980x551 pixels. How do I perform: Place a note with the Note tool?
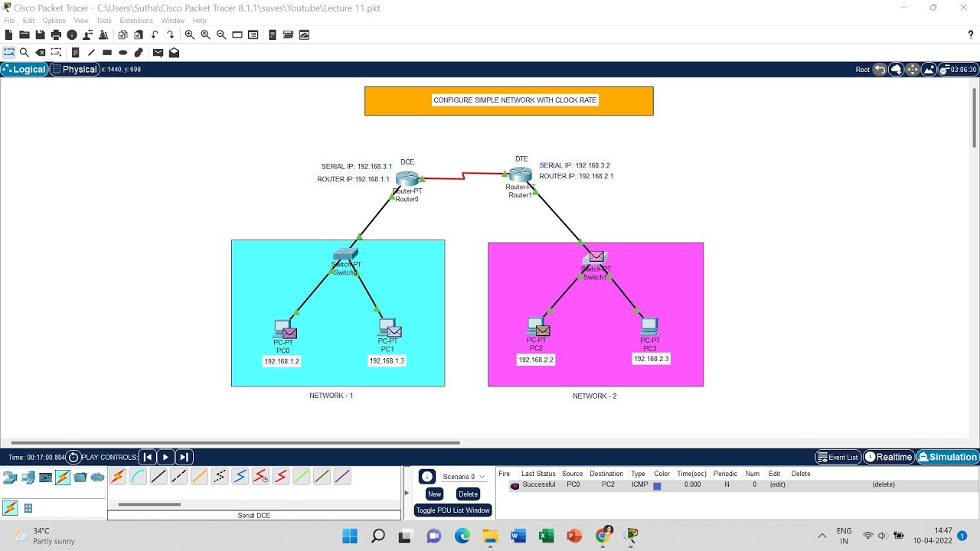coord(75,53)
